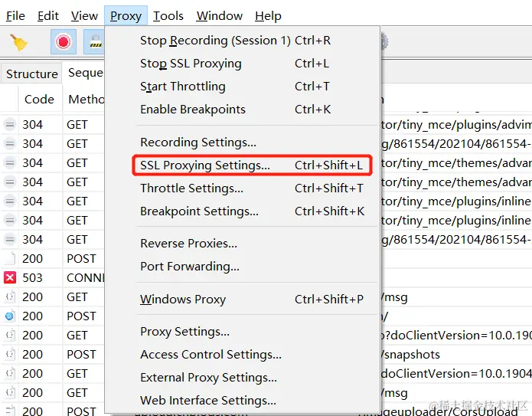Sort by the Code column header
The width and height of the screenshot is (532, 416).
click(x=39, y=100)
